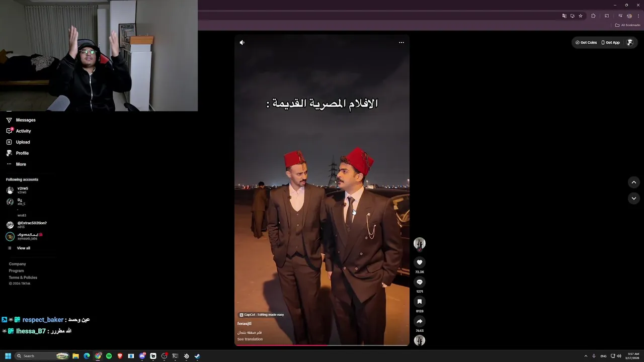Screen dimensions: 644x362
Task: Open the Program footer link
Action: click(x=16, y=271)
